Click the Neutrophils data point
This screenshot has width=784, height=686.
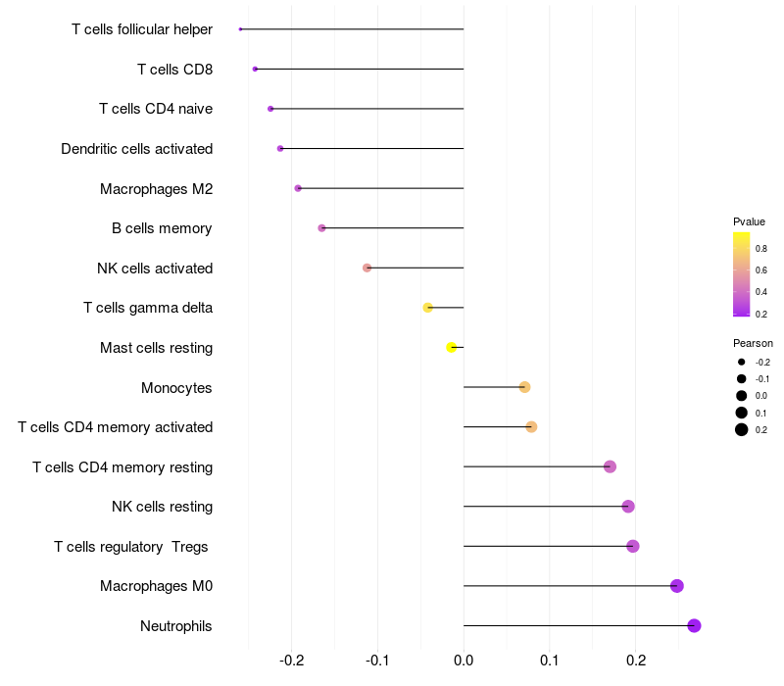694,625
